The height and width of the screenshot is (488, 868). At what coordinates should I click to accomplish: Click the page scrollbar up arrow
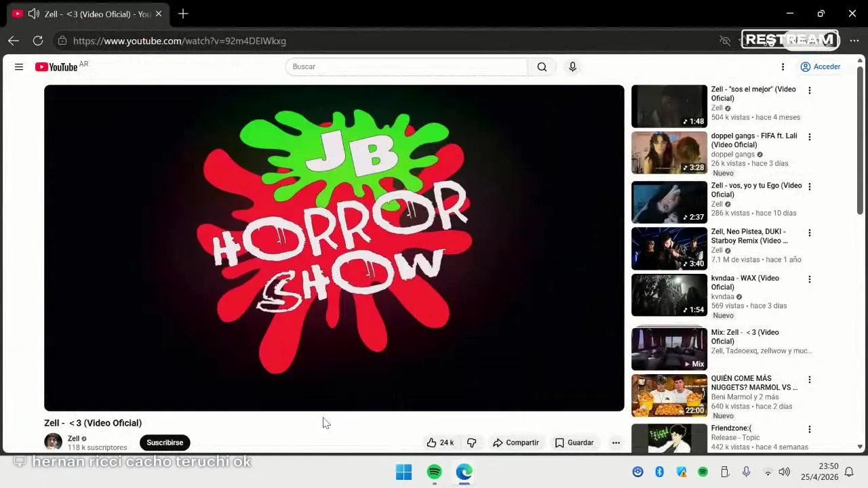[x=860, y=62]
